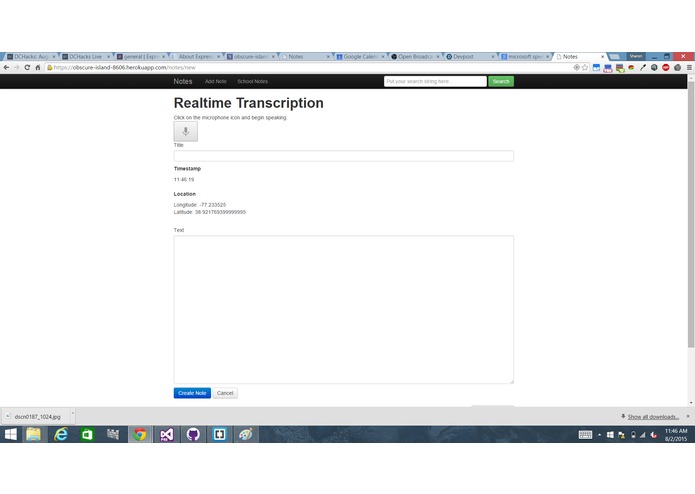Viewport: 695px width, 494px height.
Task: Open the download item options arrow
Action: pos(73,414)
